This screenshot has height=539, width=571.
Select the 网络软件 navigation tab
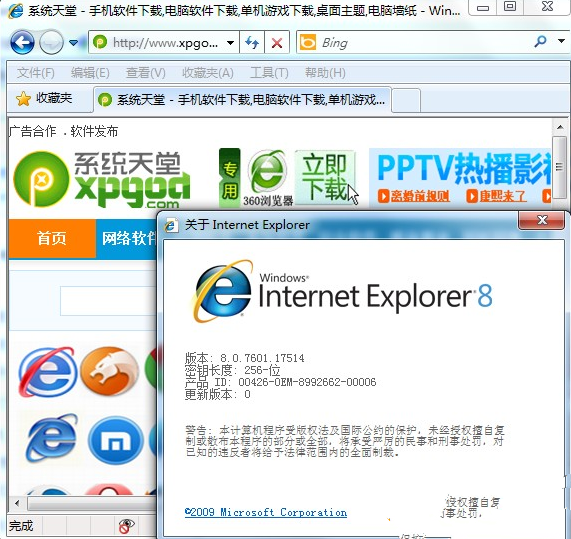coord(126,238)
